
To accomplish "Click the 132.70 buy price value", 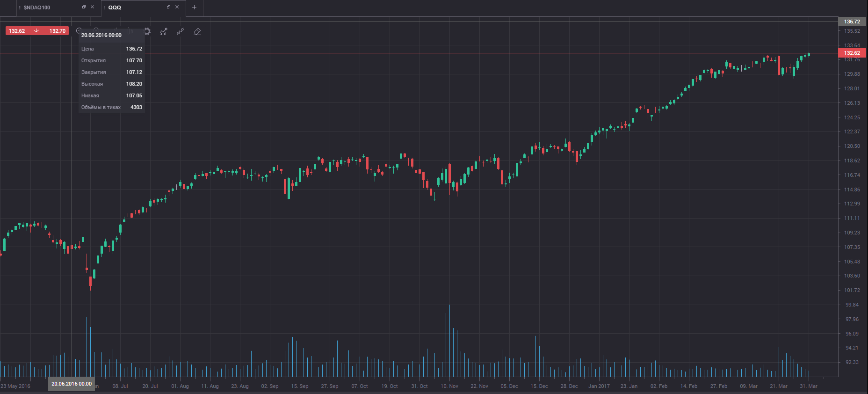I will [x=58, y=31].
